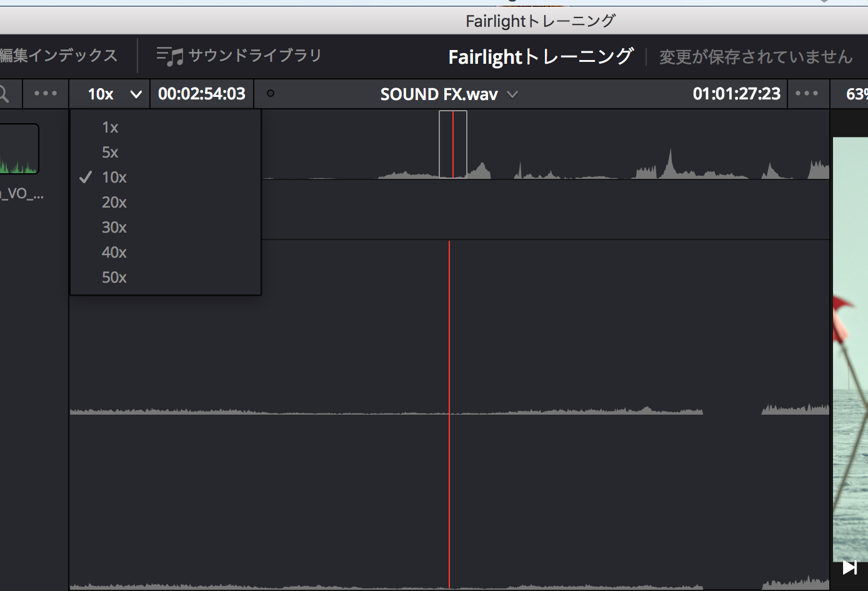Pick 50x zoom in the menu
The height and width of the screenshot is (591, 868).
114,278
